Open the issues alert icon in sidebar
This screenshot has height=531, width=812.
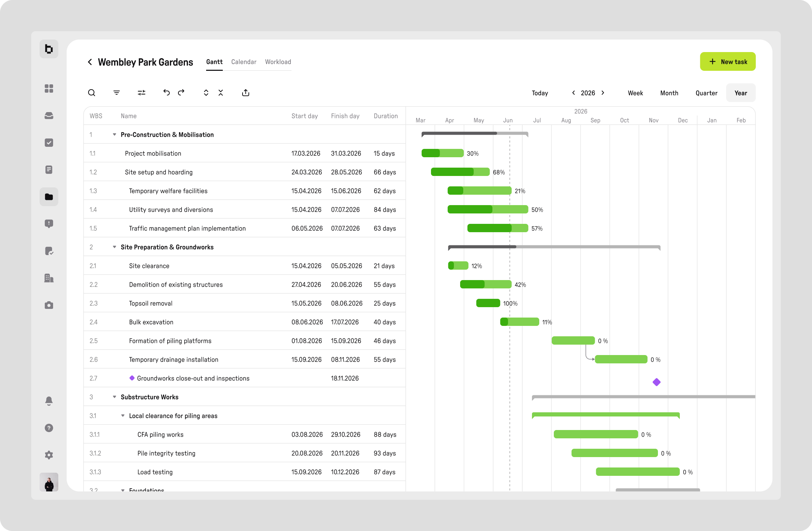(49, 224)
